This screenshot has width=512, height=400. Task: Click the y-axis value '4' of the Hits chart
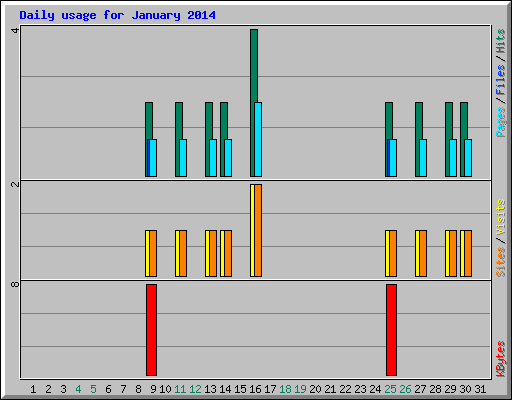pos(15,31)
